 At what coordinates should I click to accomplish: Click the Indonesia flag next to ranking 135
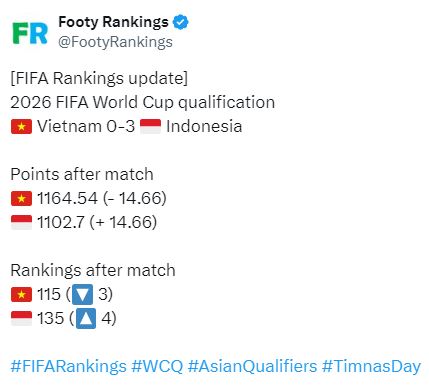pos(21,319)
